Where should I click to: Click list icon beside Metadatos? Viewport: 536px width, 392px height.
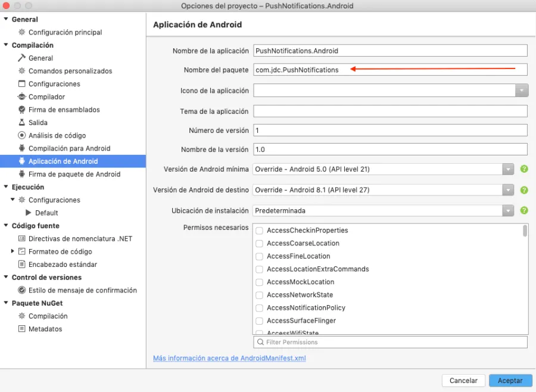pyautogui.click(x=22, y=329)
